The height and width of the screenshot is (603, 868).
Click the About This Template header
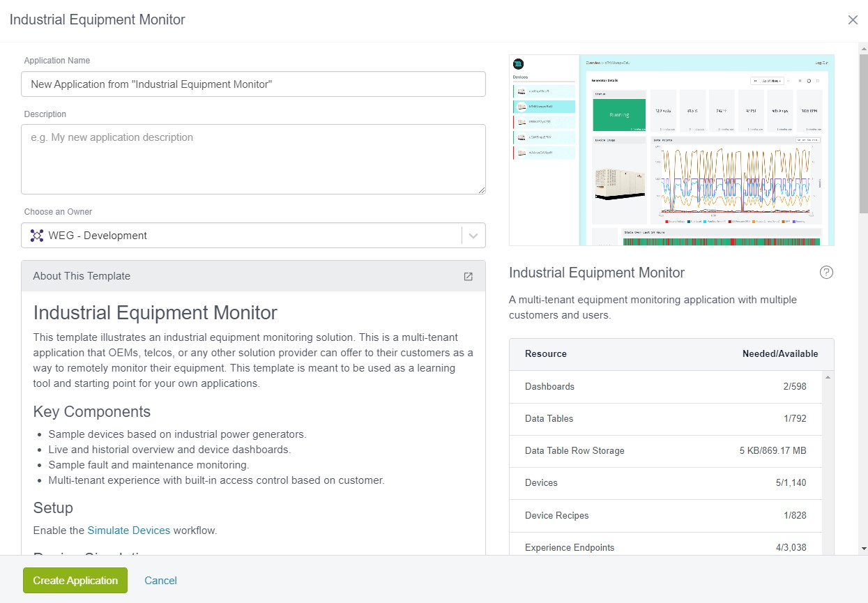click(253, 276)
